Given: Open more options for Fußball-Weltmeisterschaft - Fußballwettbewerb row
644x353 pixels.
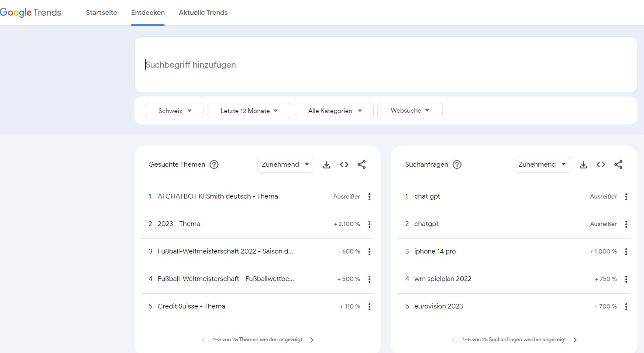Looking at the screenshot, I should [369, 279].
